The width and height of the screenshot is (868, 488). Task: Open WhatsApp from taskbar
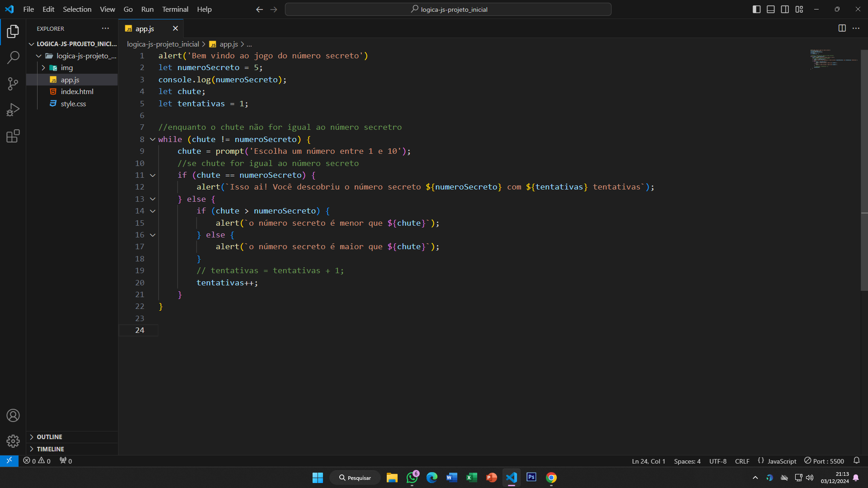[x=412, y=478]
